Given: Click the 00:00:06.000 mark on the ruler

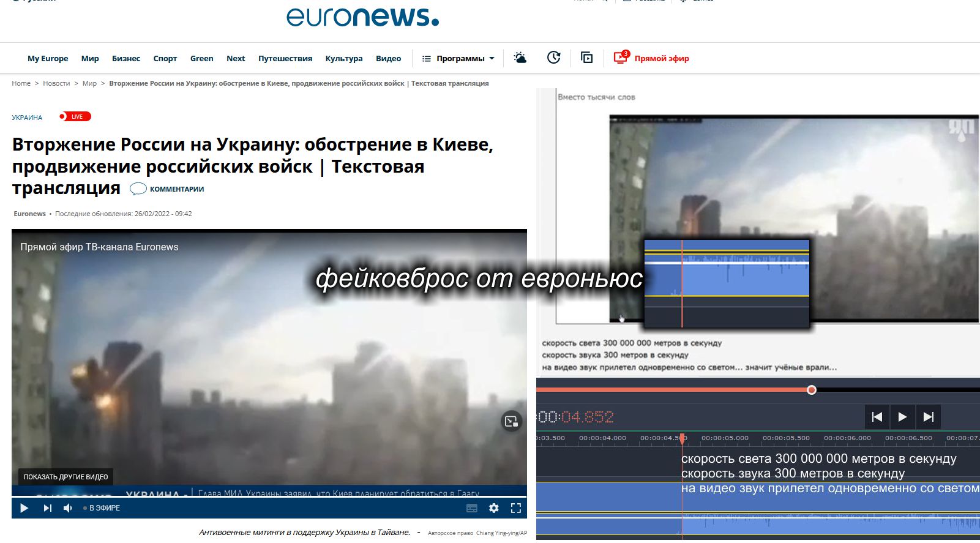Looking at the screenshot, I should (x=847, y=438).
